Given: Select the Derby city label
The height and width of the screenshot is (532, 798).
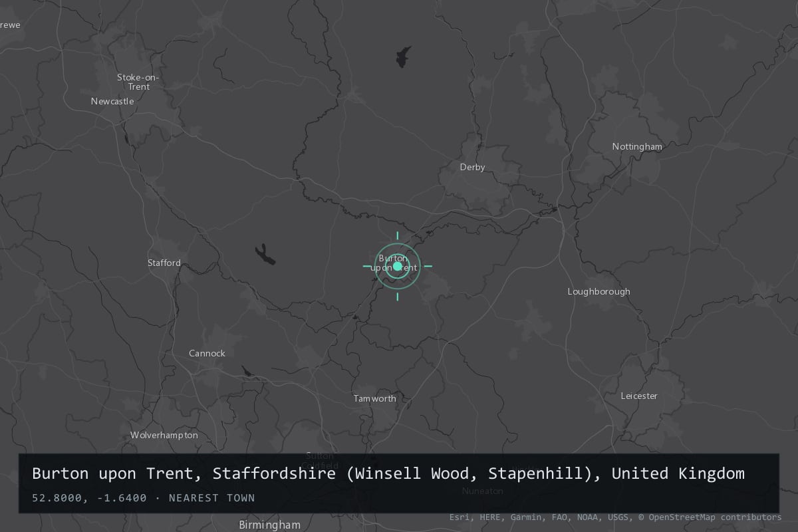Looking at the screenshot, I should 472,167.
